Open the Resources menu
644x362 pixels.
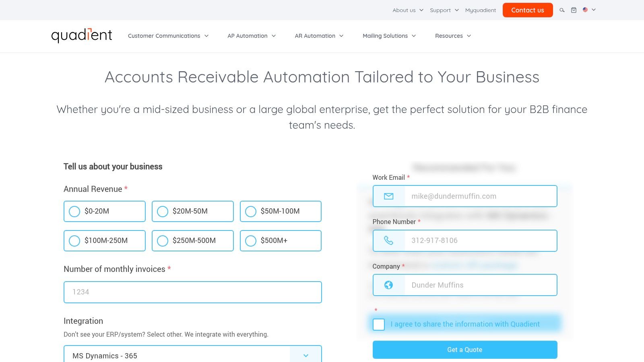453,36
